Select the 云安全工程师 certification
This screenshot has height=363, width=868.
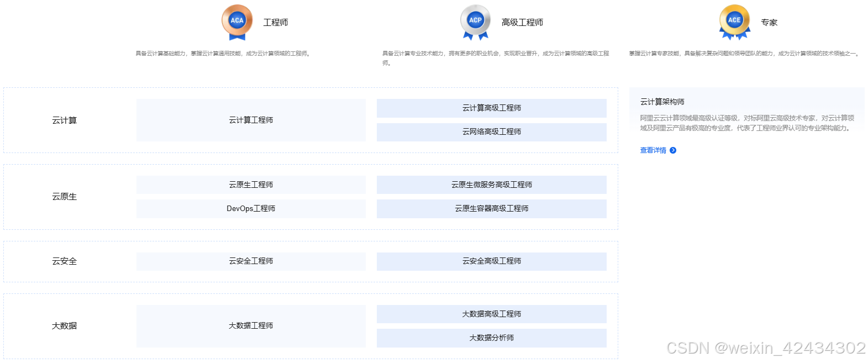point(251,261)
